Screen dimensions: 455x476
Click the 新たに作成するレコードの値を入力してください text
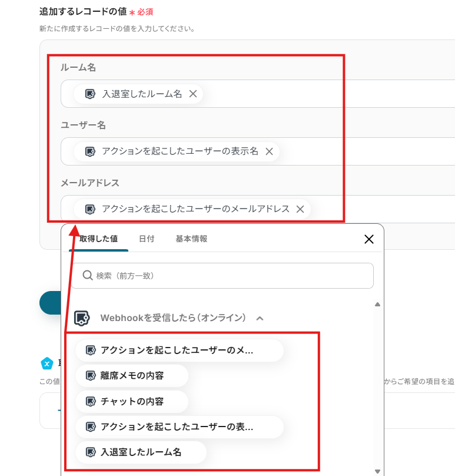[x=117, y=29]
